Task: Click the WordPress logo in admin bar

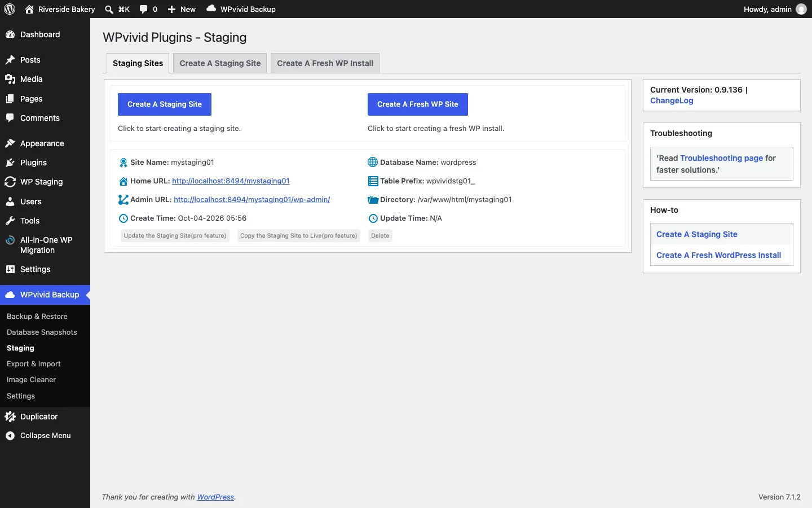Action: coord(10,9)
